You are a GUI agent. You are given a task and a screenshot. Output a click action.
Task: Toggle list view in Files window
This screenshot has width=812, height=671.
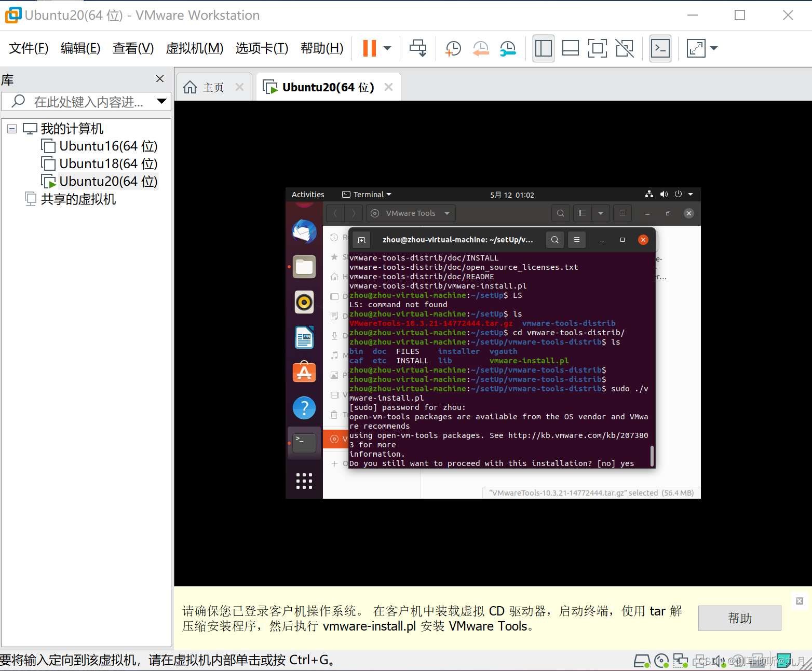pyautogui.click(x=583, y=213)
